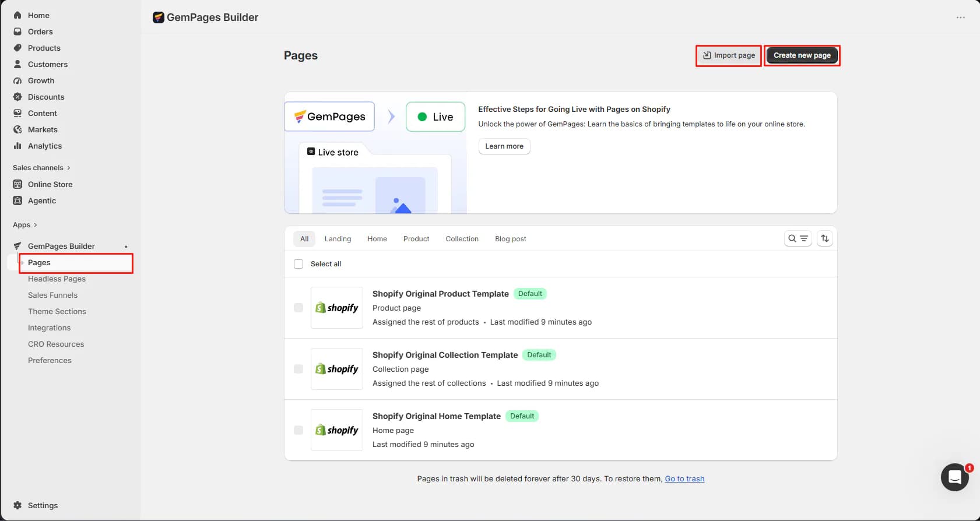Check the Shopify Original Collection Template checkbox
The width and height of the screenshot is (980, 521).
[x=298, y=369]
